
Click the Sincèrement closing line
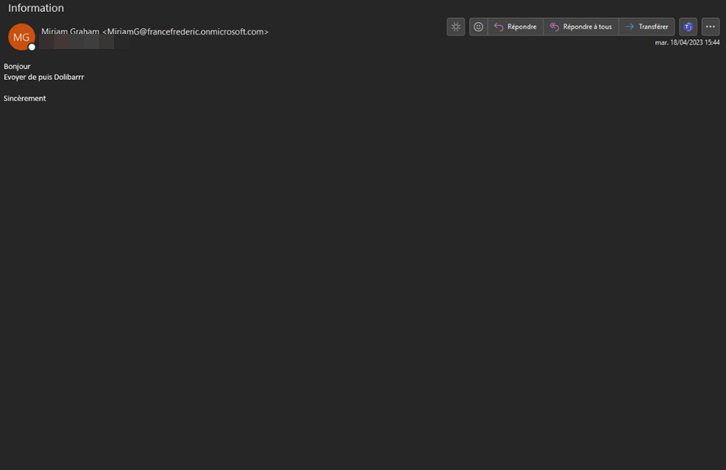point(25,98)
